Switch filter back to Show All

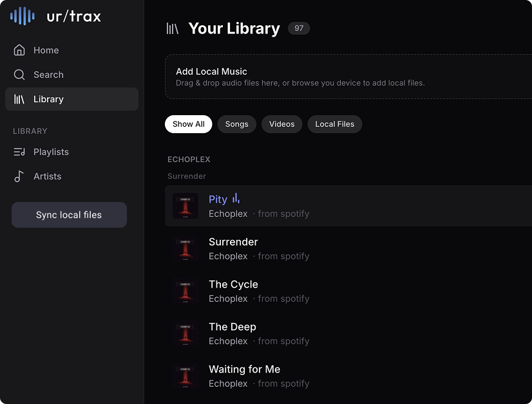point(188,124)
